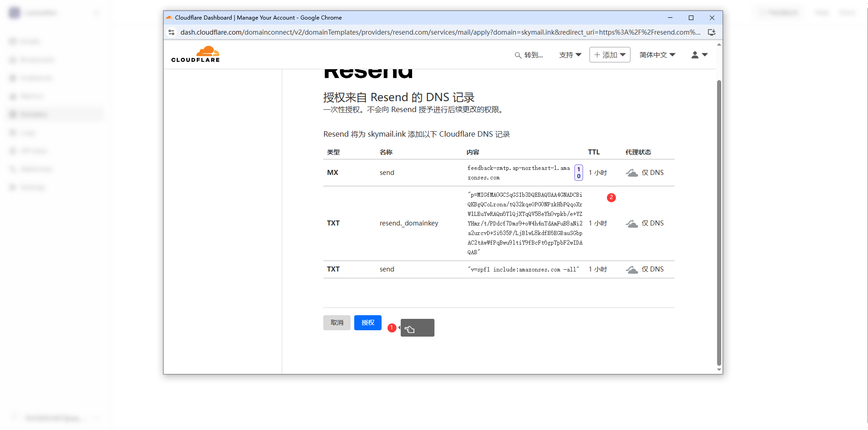Click the red numbered marker 1
Image resolution: width=868 pixels, height=430 pixels.
[x=392, y=328]
